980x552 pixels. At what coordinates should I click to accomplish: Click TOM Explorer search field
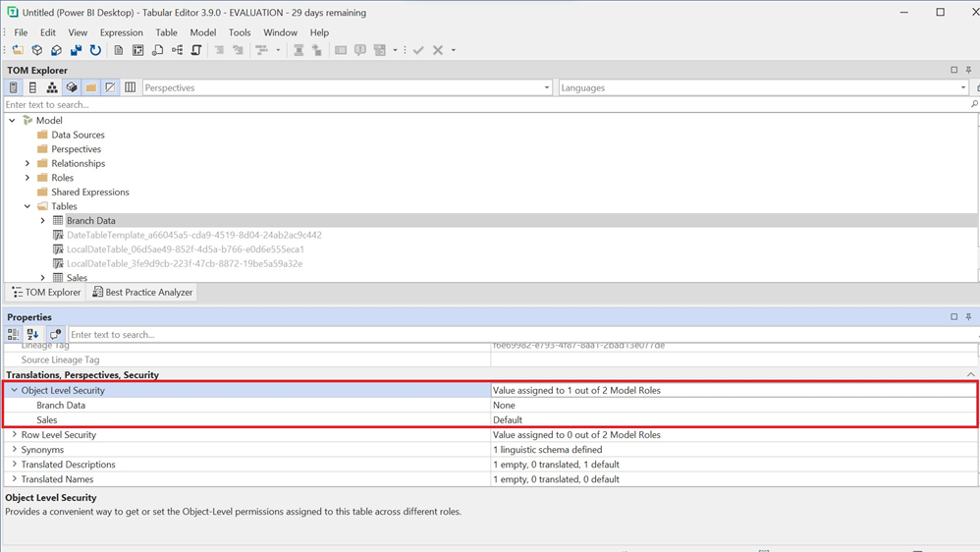click(487, 104)
